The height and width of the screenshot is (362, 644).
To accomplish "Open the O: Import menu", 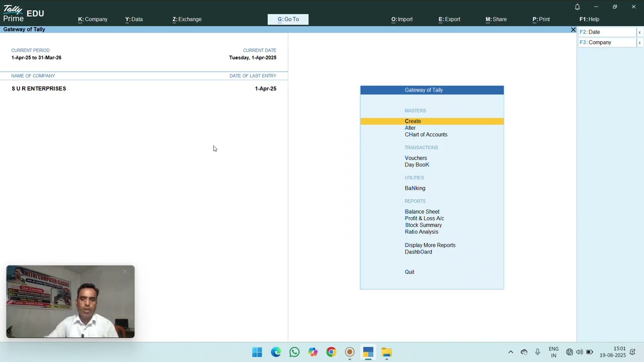I will [402, 19].
